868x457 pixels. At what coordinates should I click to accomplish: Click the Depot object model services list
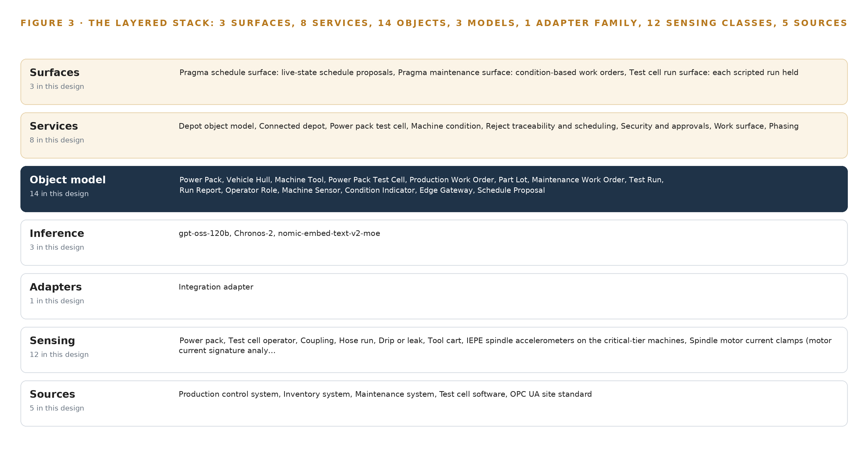tap(489, 126)
